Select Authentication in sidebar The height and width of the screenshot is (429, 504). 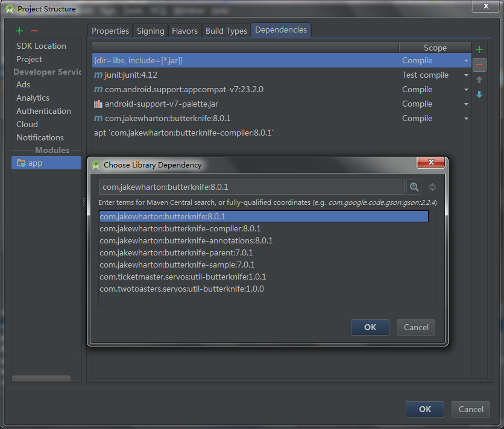pyautogui.click(x=44, y=111)
